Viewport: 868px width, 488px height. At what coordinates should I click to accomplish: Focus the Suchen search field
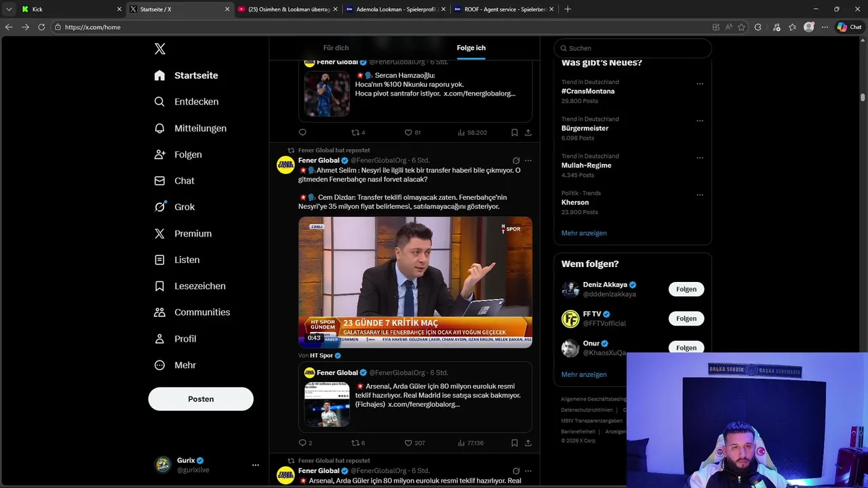633,48
